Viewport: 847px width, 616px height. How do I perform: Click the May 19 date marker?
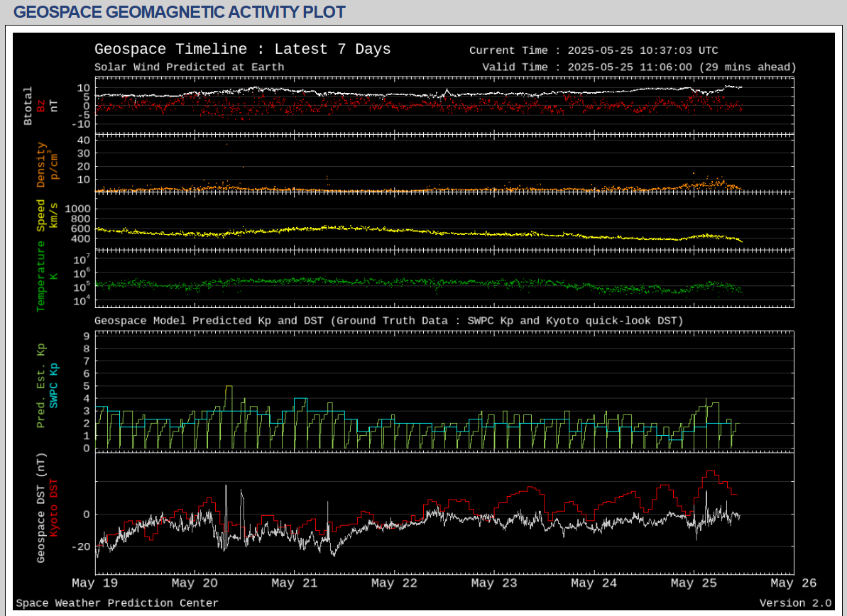[94, 583]
